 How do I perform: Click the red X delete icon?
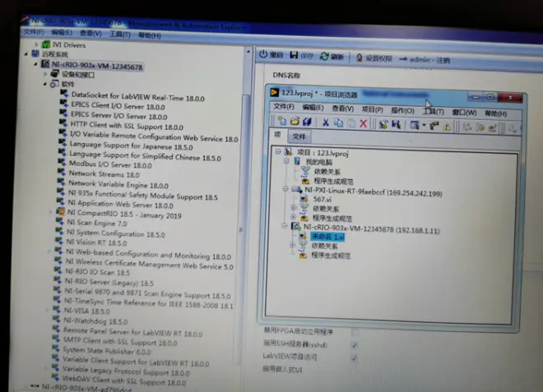364,123
